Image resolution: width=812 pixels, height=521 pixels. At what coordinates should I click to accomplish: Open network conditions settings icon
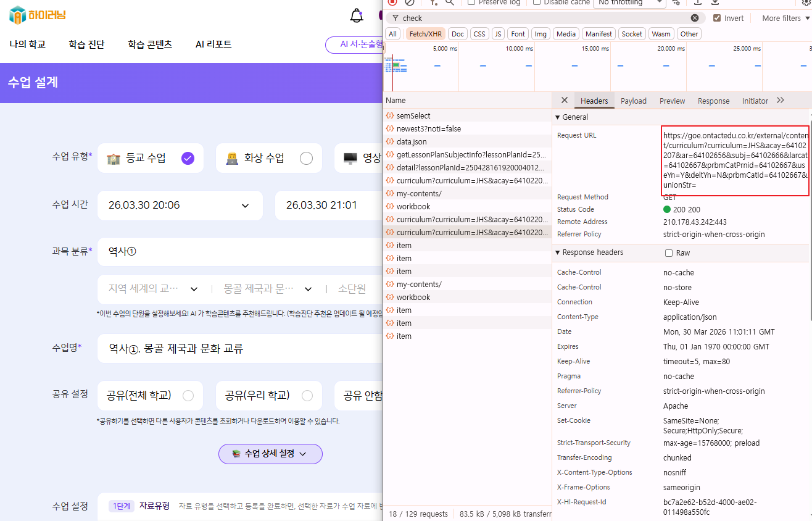[x=676, y=2]
